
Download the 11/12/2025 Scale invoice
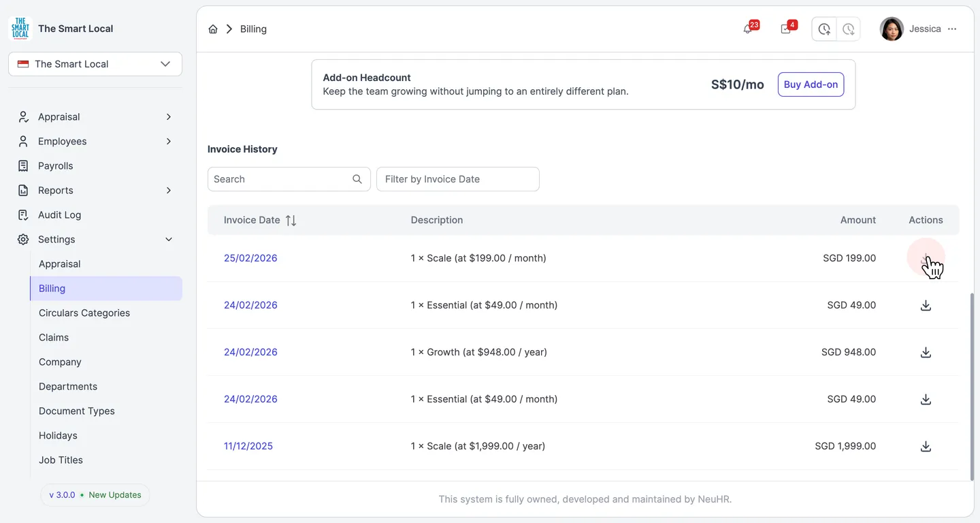click(926, 446)
